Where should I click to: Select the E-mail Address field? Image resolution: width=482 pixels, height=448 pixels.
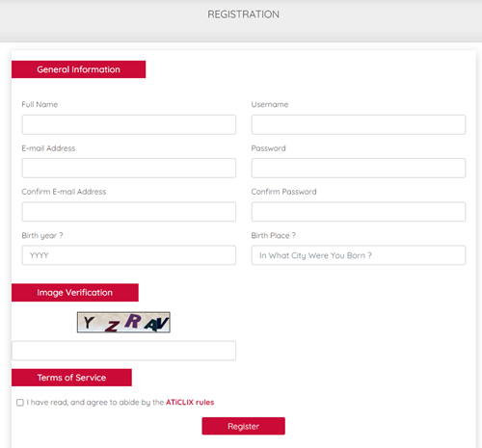click(128, 168)
